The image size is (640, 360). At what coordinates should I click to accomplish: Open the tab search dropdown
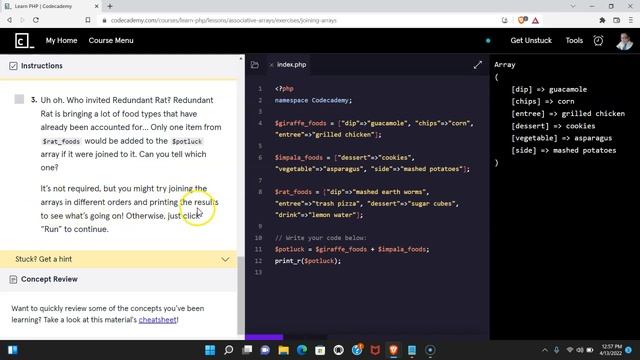pyautogui.click(x=573, y=6)
